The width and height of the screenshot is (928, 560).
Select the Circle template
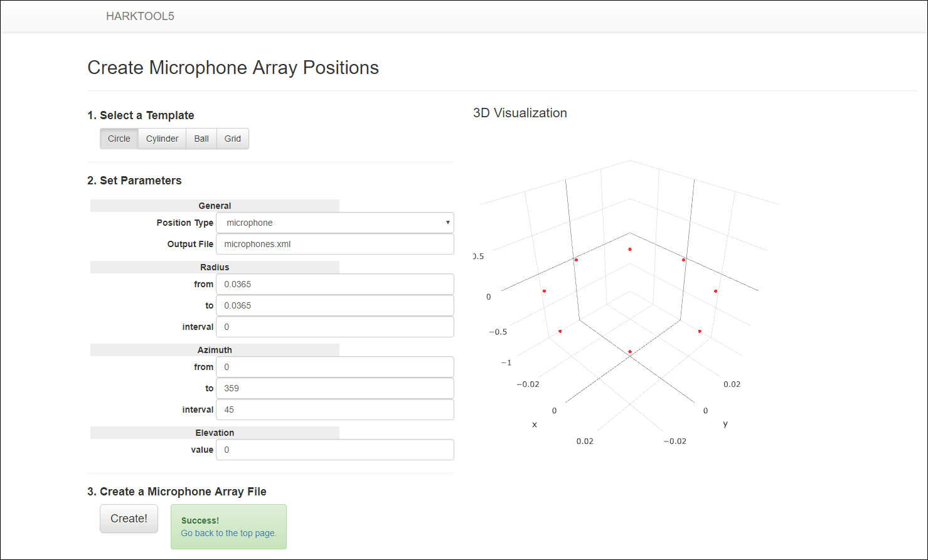(x=119, y=139)
